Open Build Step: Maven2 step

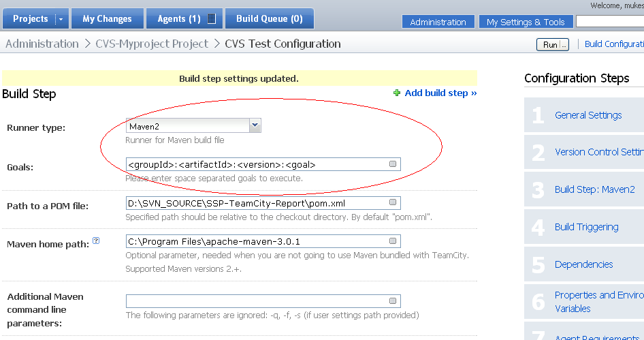595,189
